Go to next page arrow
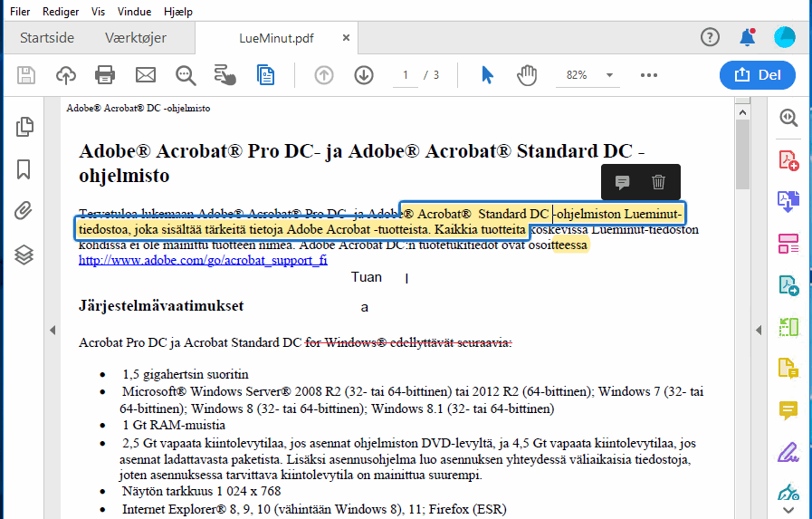The width and height of the screenshot is (812, 519). (x=364, y=75)
